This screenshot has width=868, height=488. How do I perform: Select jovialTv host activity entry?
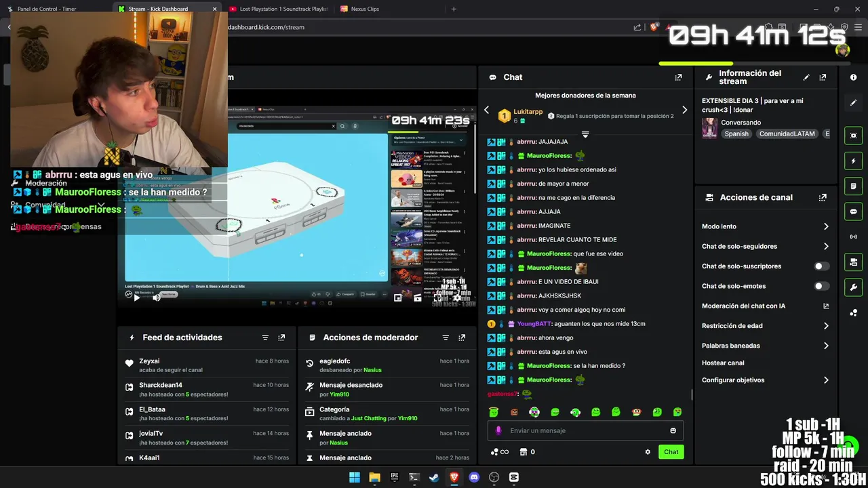pyautogui.click(x=208, y=438)
